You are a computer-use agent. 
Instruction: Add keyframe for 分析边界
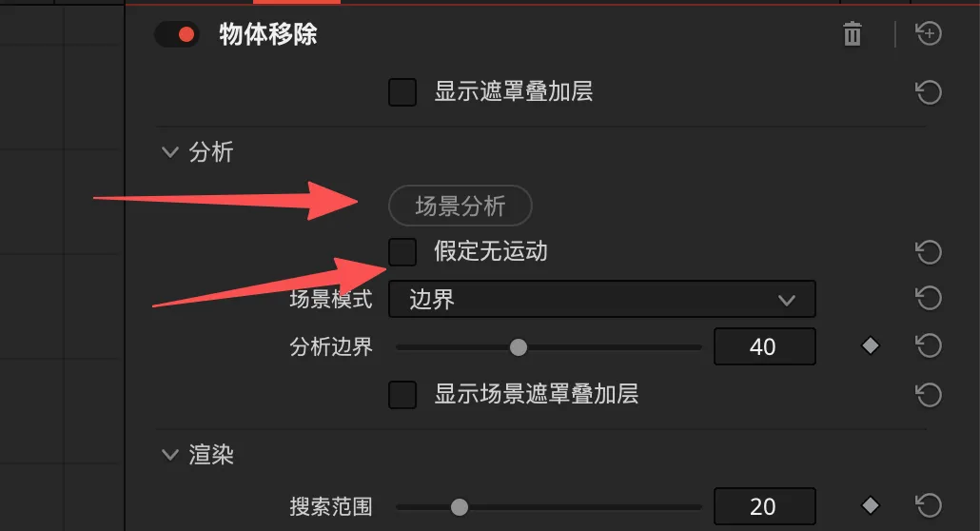[x=870, y=345]
